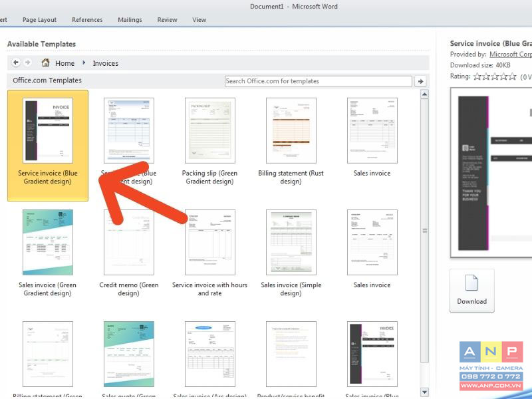
Task: Open the References tab
Action: [87, 20]
